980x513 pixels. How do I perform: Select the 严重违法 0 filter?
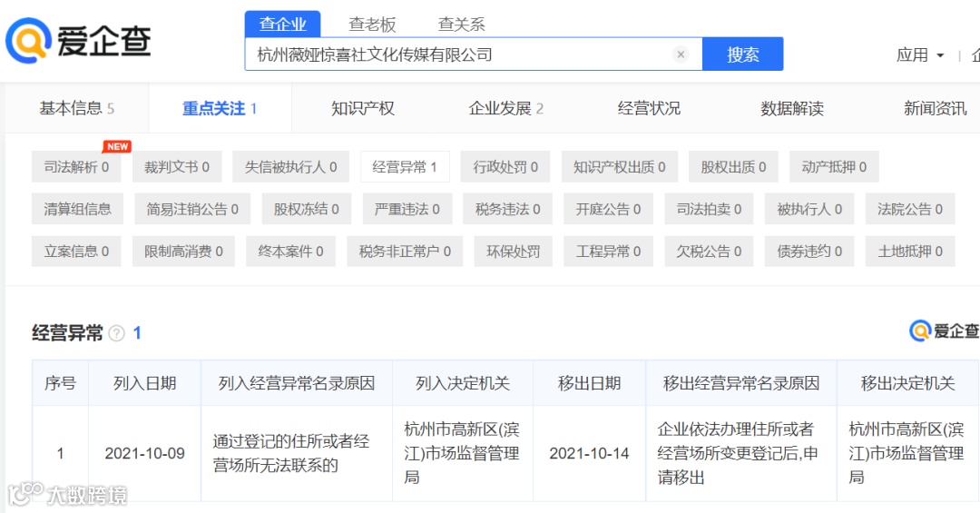coord(407,209)
